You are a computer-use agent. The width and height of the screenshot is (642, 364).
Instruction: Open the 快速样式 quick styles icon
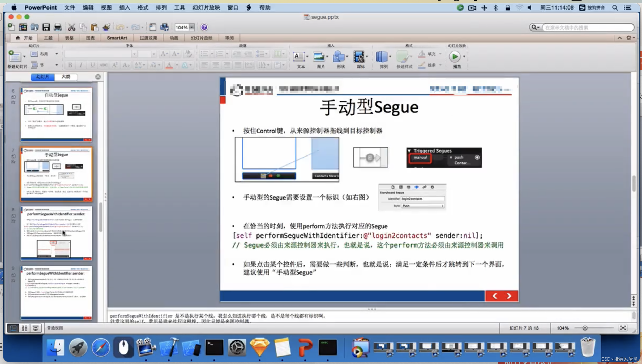point(403,57)
